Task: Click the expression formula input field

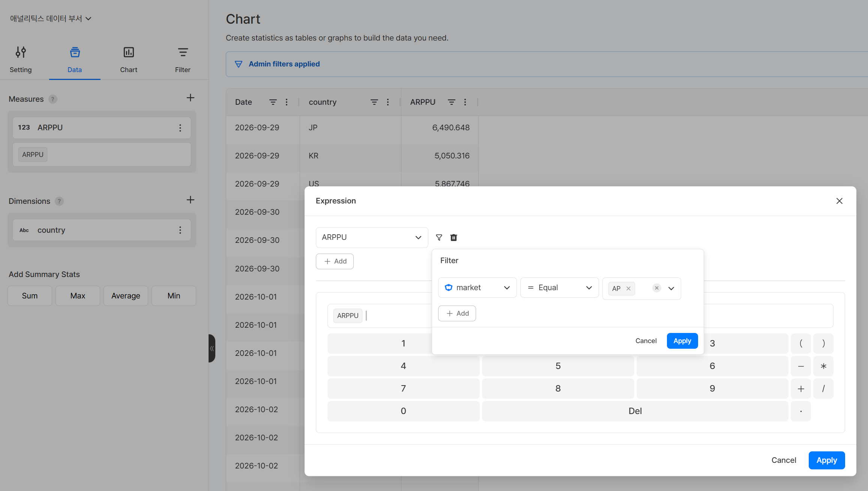Action: click(x=580, y=316)
